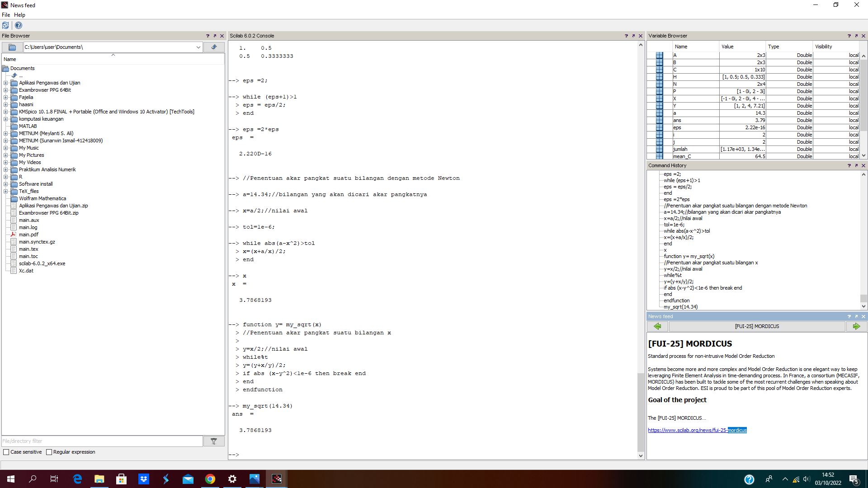Expand Aplikasi Pengawas dan Ujian folder

tap(5, 83)
